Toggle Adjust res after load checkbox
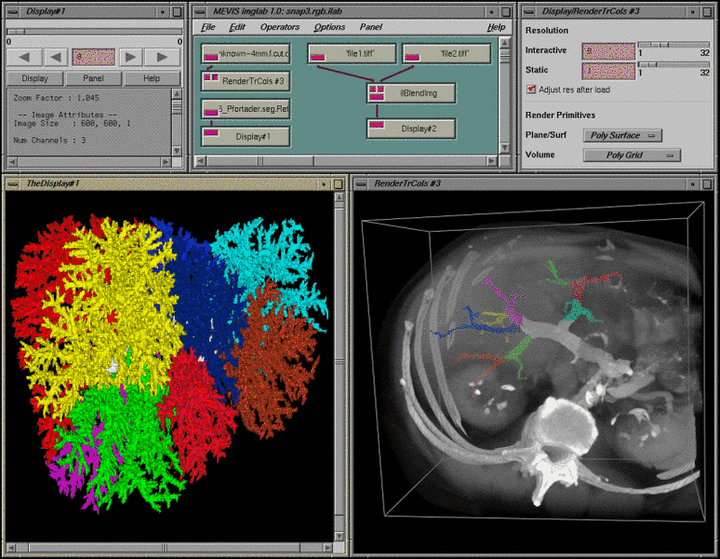The width and height of the screenshot is (720, 559). [x=531, y=89]
